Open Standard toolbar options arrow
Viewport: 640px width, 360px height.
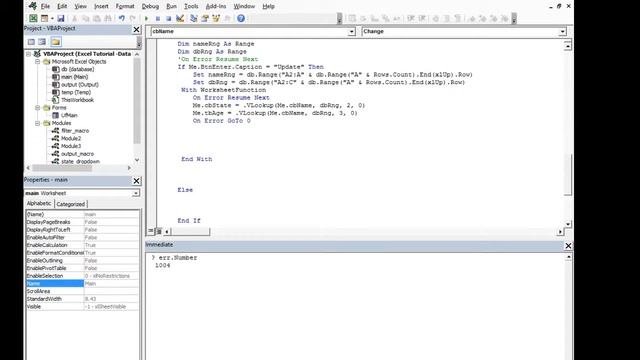pyautogui.click(x=340, y=18)
